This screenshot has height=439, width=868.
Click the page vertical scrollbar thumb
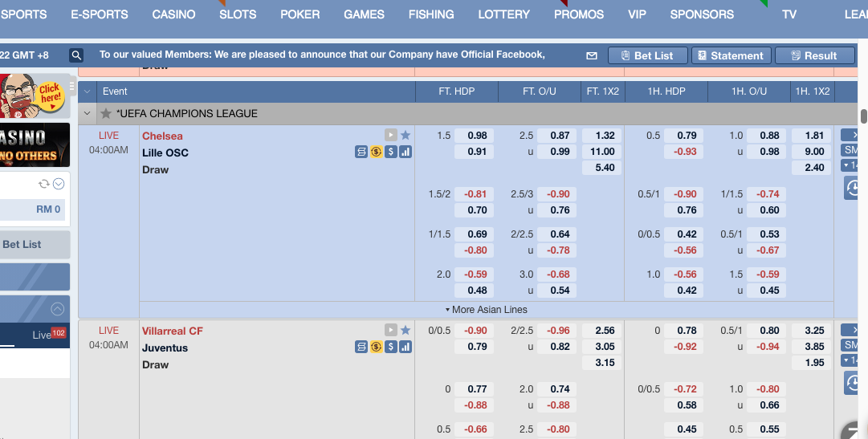click(x=863, y=116)
